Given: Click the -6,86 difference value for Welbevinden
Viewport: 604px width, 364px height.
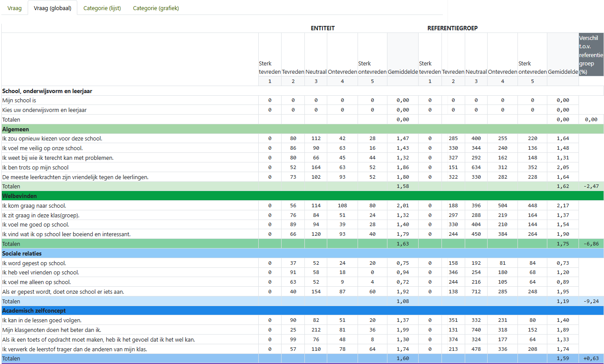Looking at the screenshot, I should click(591, 244).
